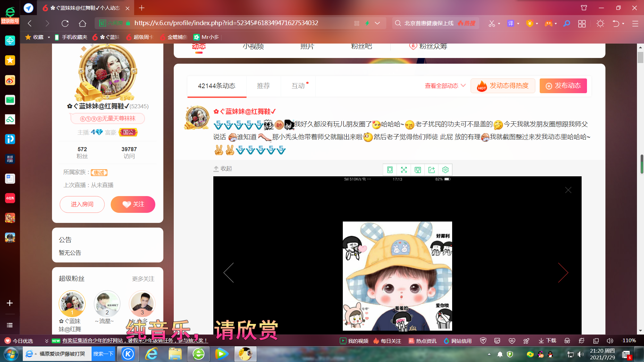This screenshot has height=362, width=644.
Task: Open the 粉丝吧 profile tab
Action: 362,47
